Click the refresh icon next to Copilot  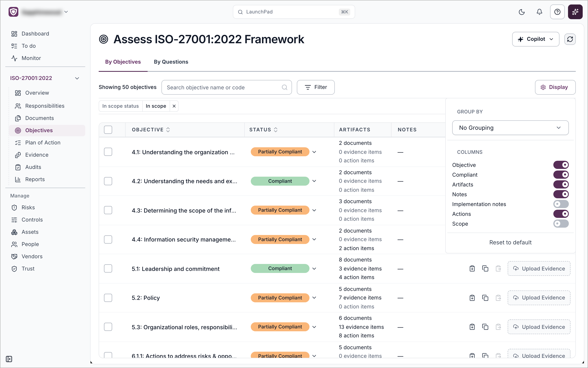[570, 39]
